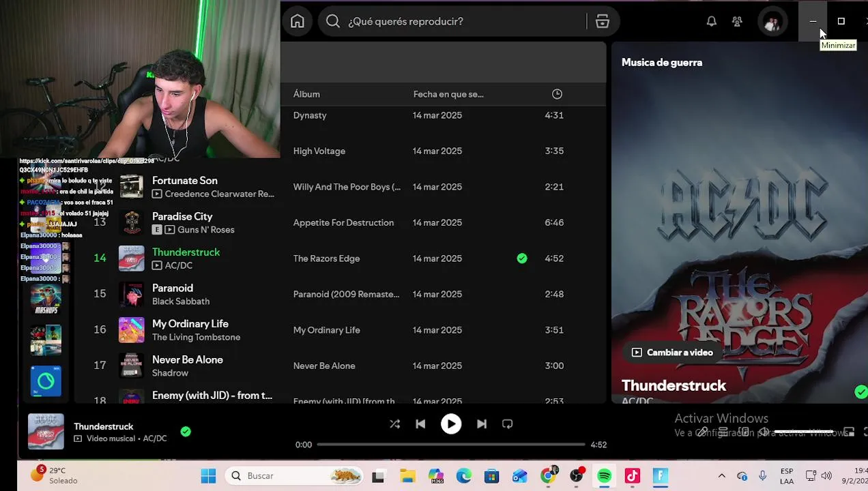Open Shadrow artist link
The height and width of the screenshot is (491, 868).
[x=170, y=373]
